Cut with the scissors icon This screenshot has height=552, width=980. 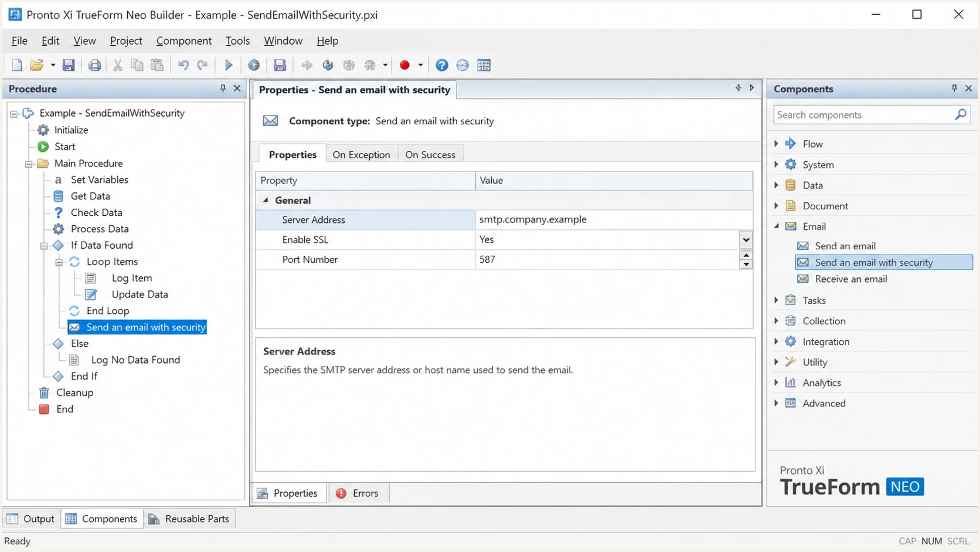pos(118,65)
